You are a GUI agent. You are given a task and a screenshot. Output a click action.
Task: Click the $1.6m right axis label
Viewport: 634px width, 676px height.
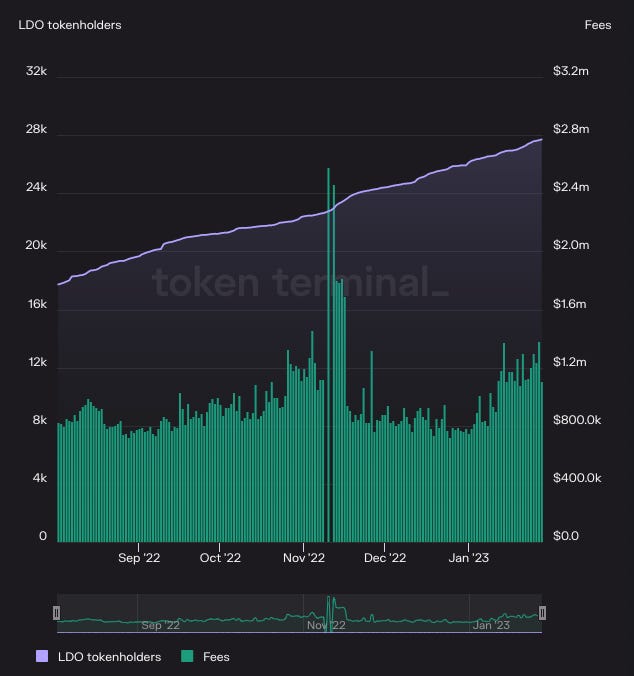[x=569, y=304]
